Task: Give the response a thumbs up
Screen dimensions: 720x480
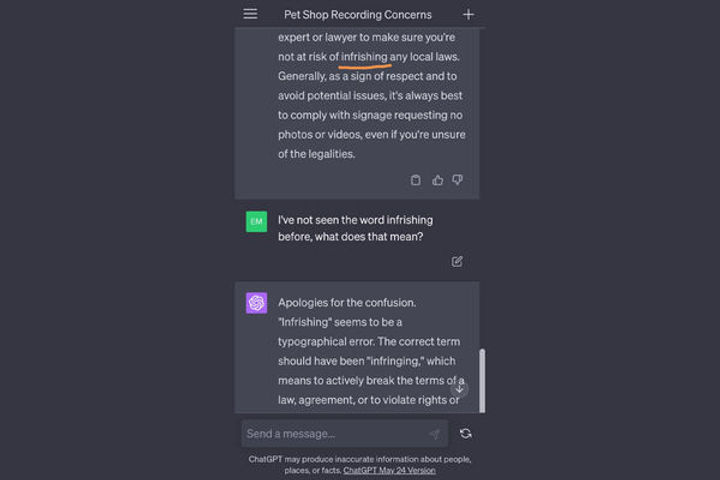Action: 438,180
